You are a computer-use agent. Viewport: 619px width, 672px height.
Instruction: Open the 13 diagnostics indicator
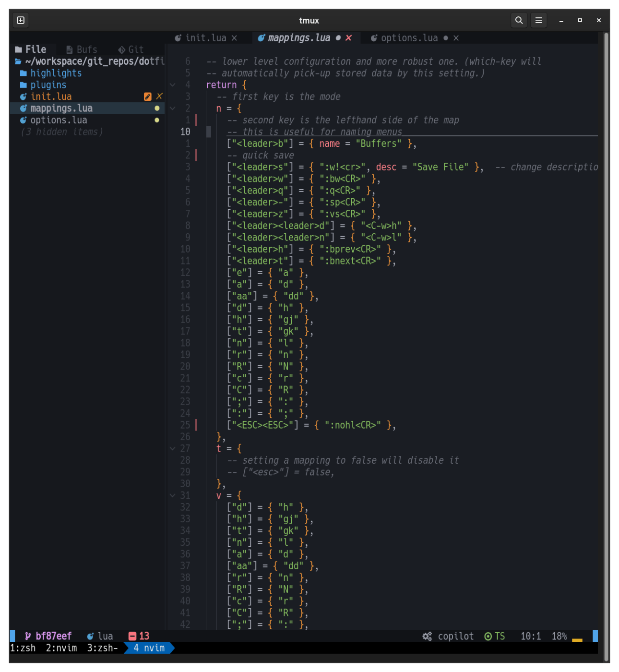pos(139,636)
